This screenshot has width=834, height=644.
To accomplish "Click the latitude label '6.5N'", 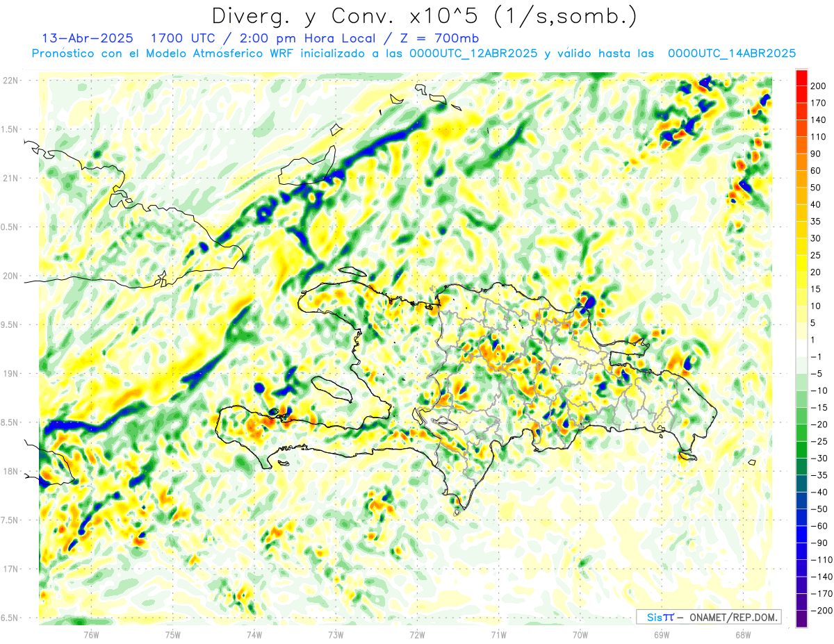I will click(x=10, y=618).
